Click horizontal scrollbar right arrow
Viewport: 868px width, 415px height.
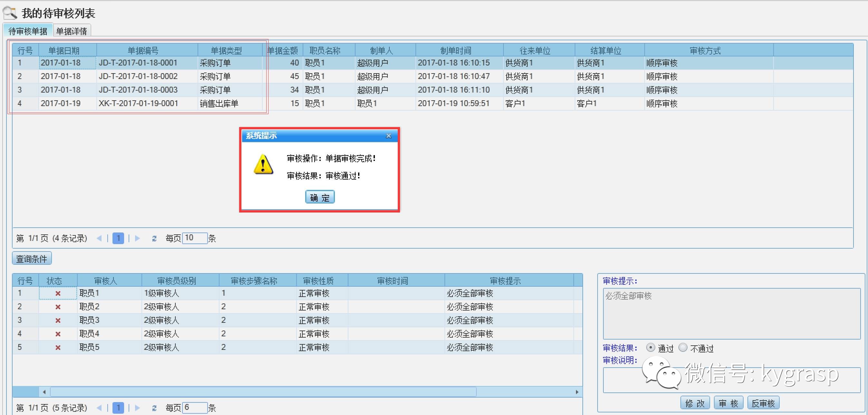pyautogui.click(x=577, y=392)
